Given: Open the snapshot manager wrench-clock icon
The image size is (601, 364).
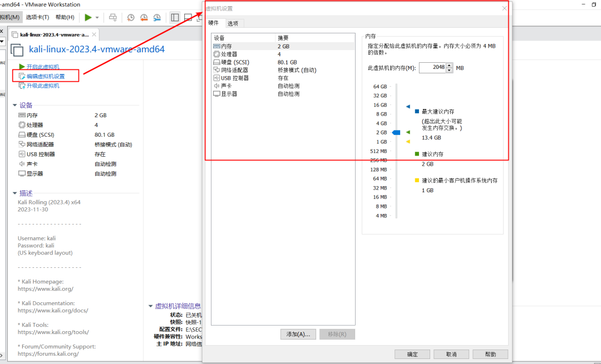Looking at the screenshot, I should [x=157, y=18].
